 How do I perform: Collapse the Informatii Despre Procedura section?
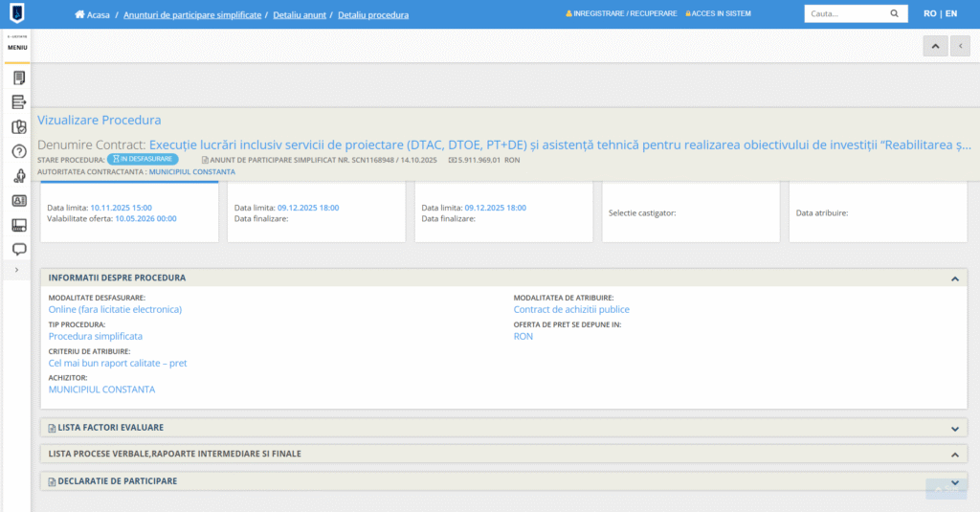pyautogui.click(x=954, y=278)
